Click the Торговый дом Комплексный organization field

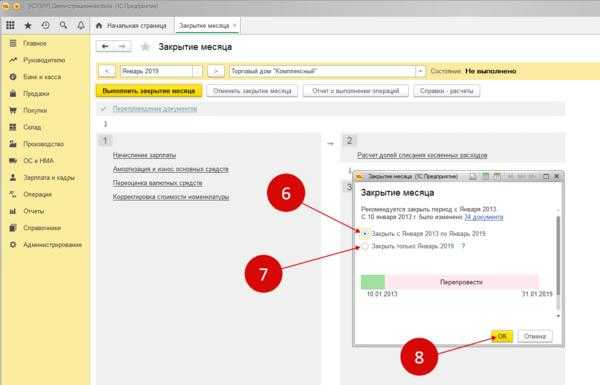pyautogui.click(x=322, y=71)
